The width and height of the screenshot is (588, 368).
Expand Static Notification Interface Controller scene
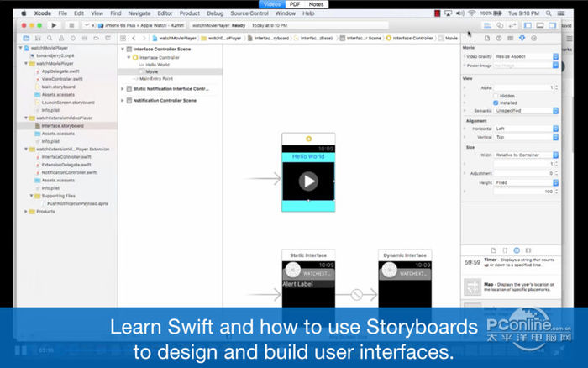(x=123, y=89)
